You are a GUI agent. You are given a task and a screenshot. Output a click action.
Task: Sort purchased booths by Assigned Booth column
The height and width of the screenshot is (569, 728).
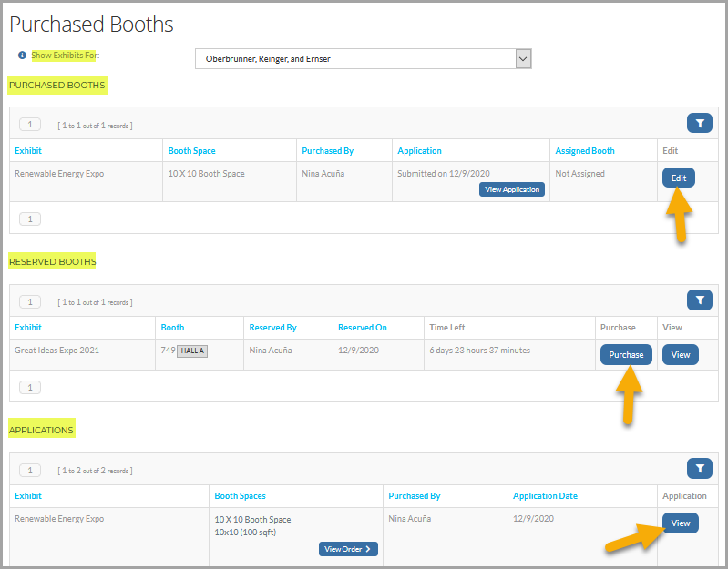pos(585,151)
